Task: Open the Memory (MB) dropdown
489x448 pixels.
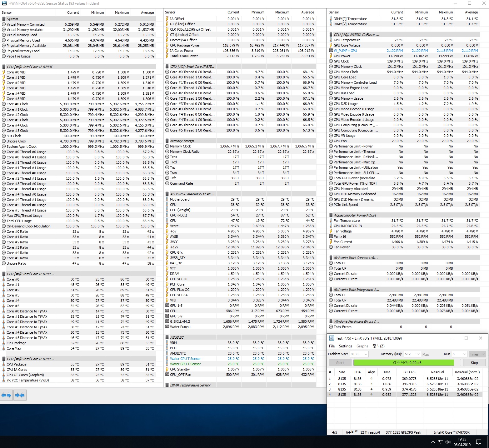Action: click(x=418, y=354)
